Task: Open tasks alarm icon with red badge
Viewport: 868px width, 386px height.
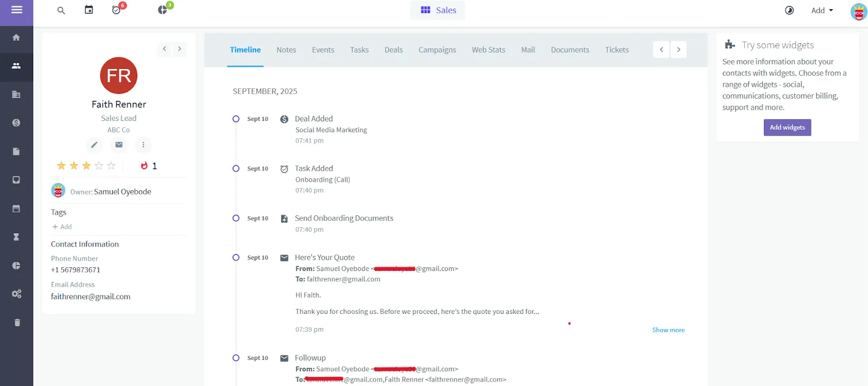Action: click(x=116, y=10)
